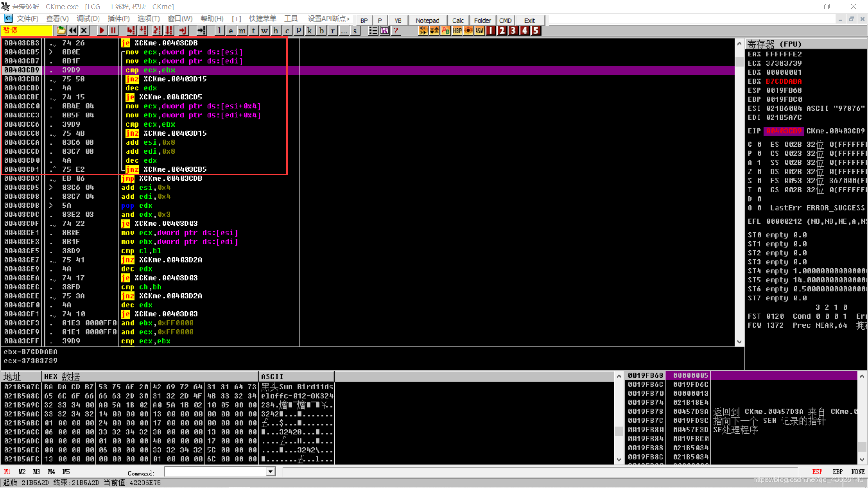Viewport: 868px width, 488px height.
Task: Click hex dump scrollbar up arrow
Action: [619, 376]
